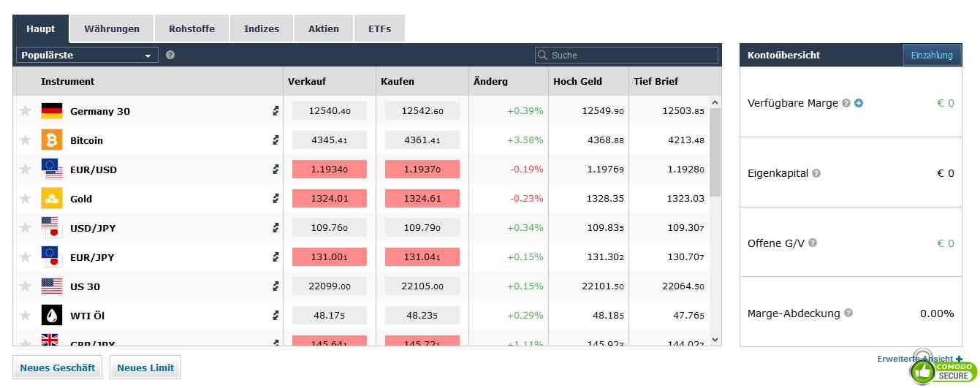Open chart icon for Bitcoin
The image size is (980, 388).
(276, 140)
